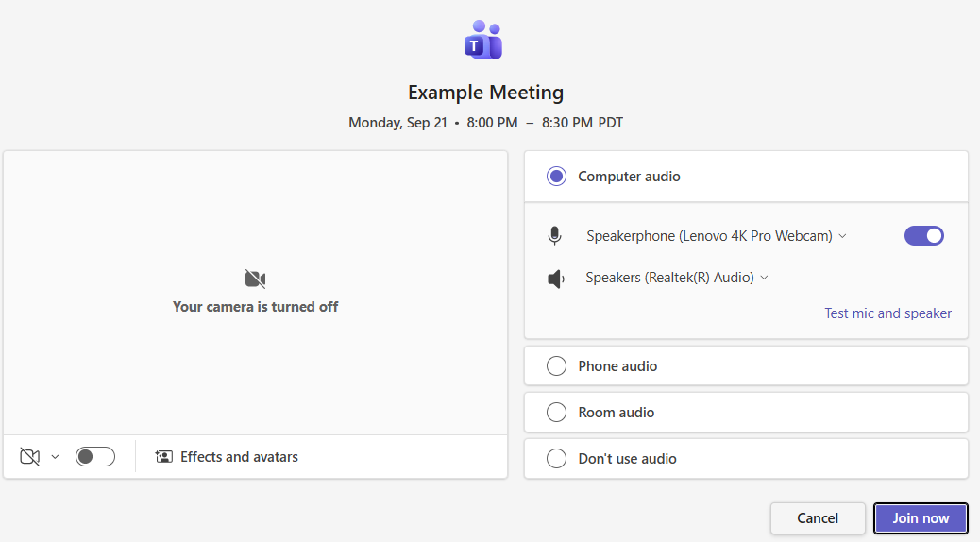Open the Speakers (Realtek(R) Audio) dropdown
This screenshot has width=980, height=542.
677,278
